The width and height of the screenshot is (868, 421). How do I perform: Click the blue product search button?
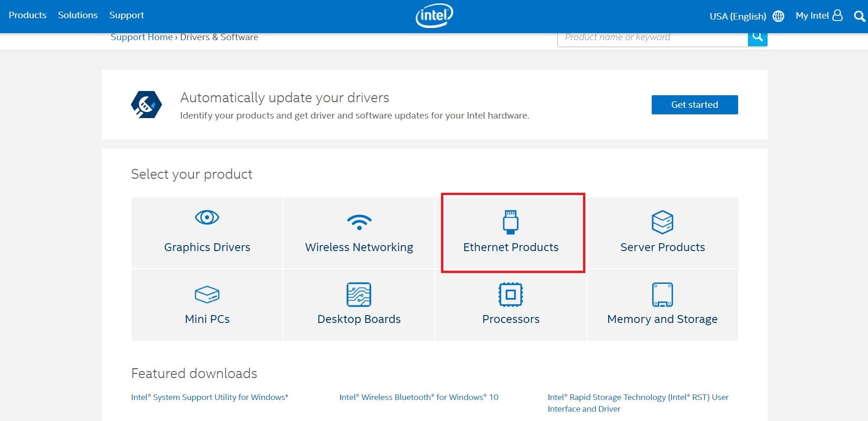pos(757,37)
